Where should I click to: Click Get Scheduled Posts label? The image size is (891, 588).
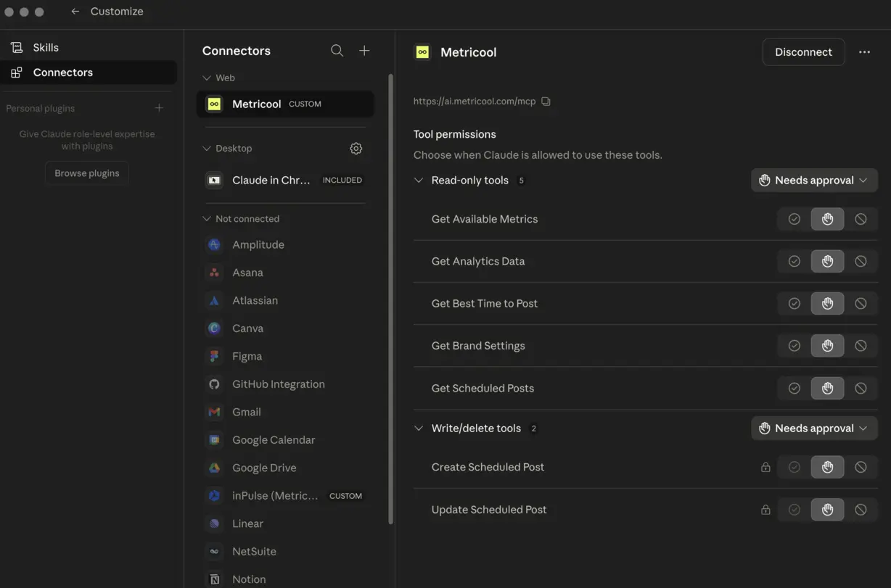[483, 389]
